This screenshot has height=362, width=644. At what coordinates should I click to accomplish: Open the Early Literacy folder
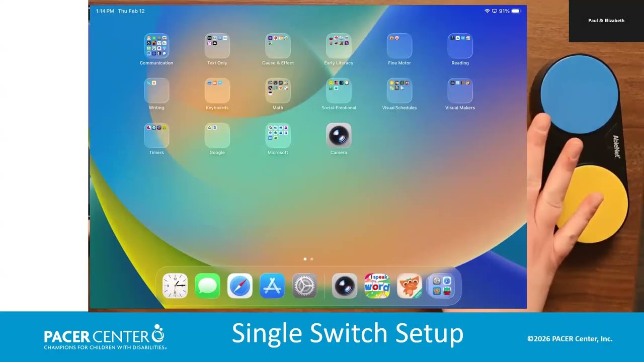339,46
